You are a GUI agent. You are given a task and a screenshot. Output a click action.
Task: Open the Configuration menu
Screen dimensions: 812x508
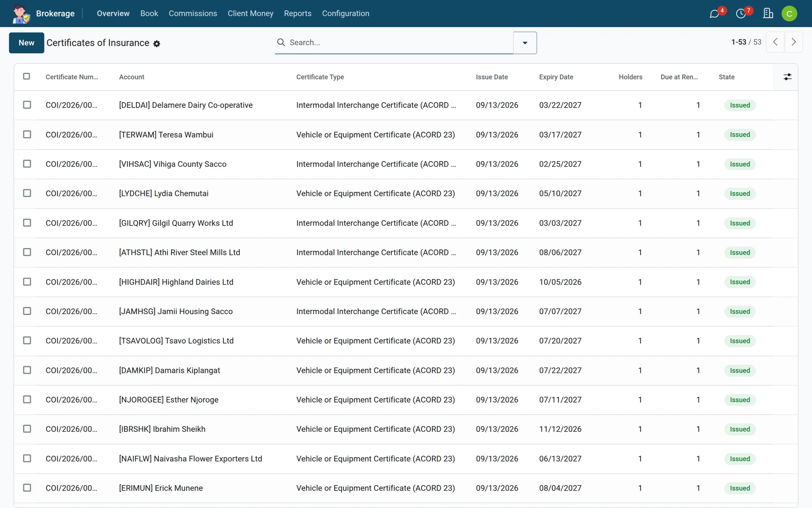click(346, 14)
